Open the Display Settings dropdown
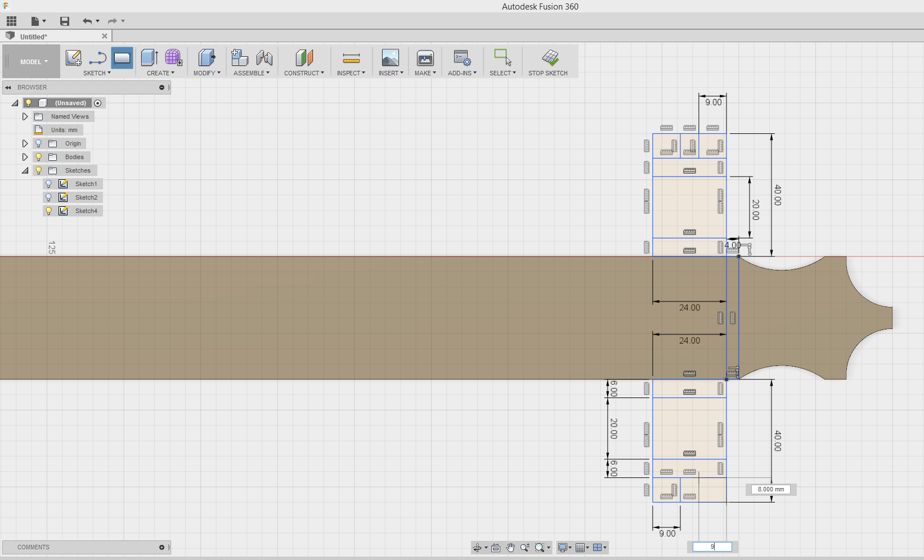 click(564, 548)
